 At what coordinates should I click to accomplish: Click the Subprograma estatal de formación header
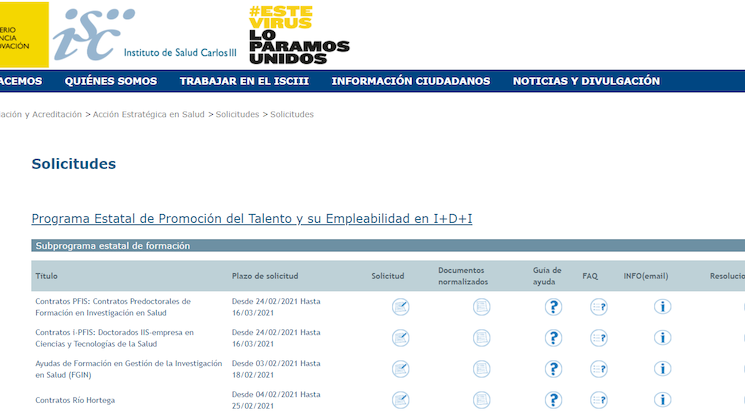click(x=113, y=246)
